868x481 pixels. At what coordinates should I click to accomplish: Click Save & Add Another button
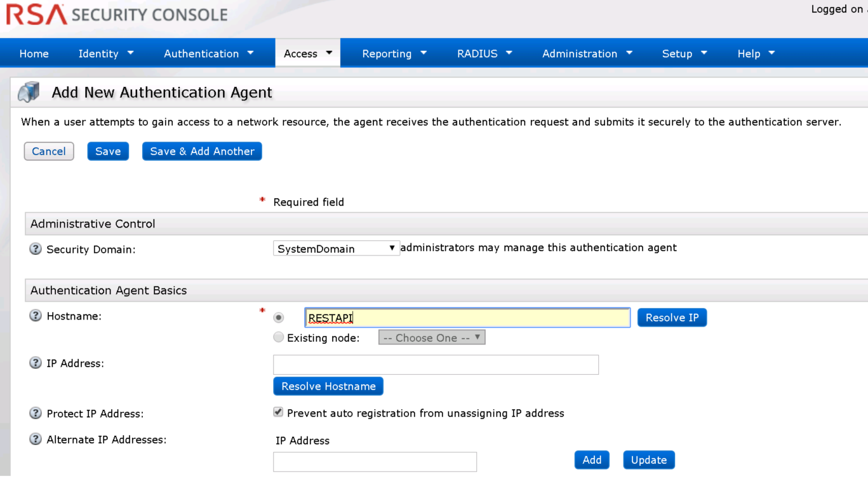202,151
